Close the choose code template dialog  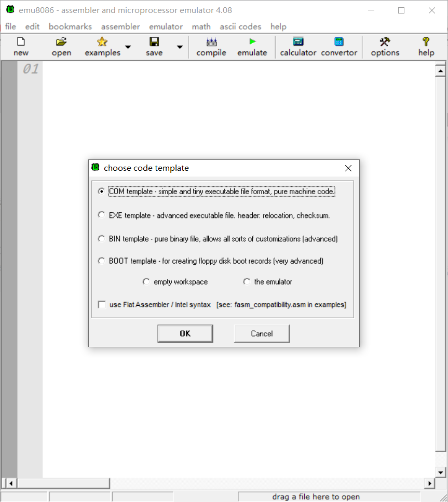[348, 168]
